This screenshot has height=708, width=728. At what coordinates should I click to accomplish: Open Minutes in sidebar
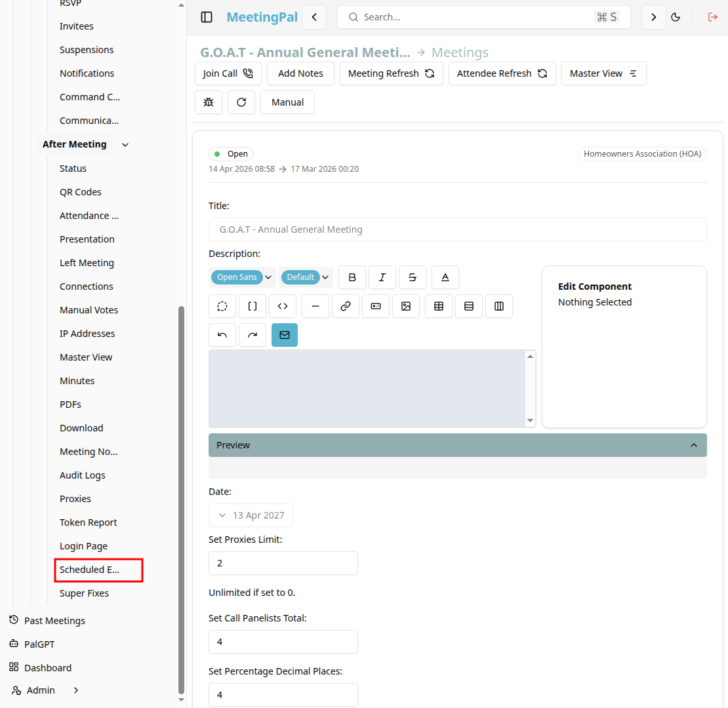pos(77,381)
